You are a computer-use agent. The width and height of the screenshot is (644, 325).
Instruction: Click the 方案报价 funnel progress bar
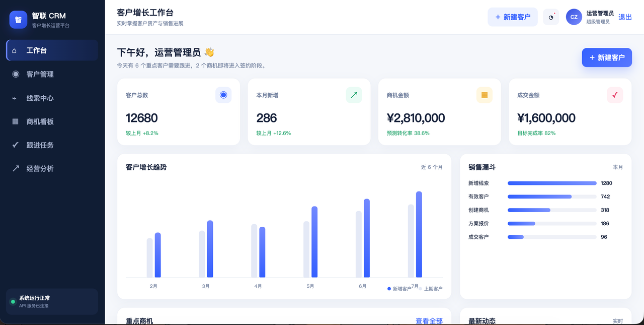coord(552,223)
